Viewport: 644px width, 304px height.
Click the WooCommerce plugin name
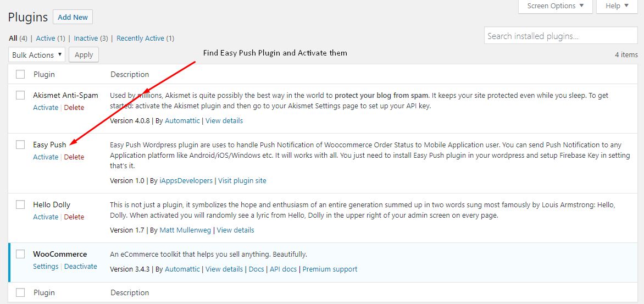click(60, 254)
